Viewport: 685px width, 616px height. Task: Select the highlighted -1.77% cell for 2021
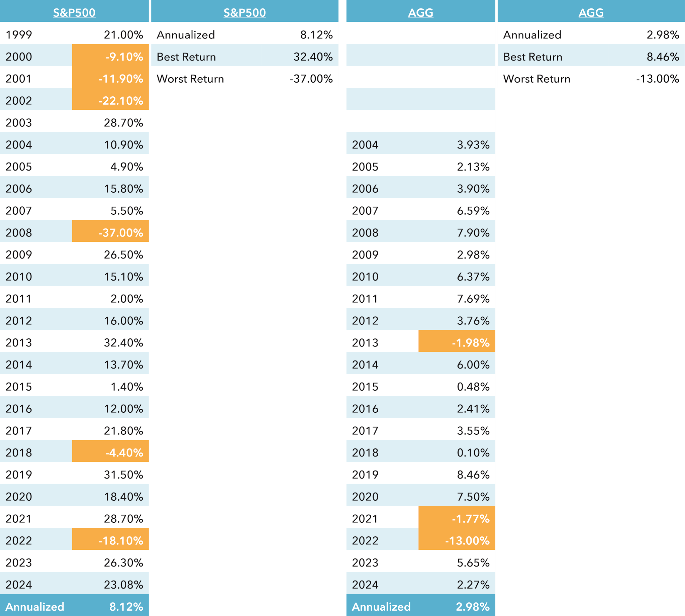tap(457, 517)
